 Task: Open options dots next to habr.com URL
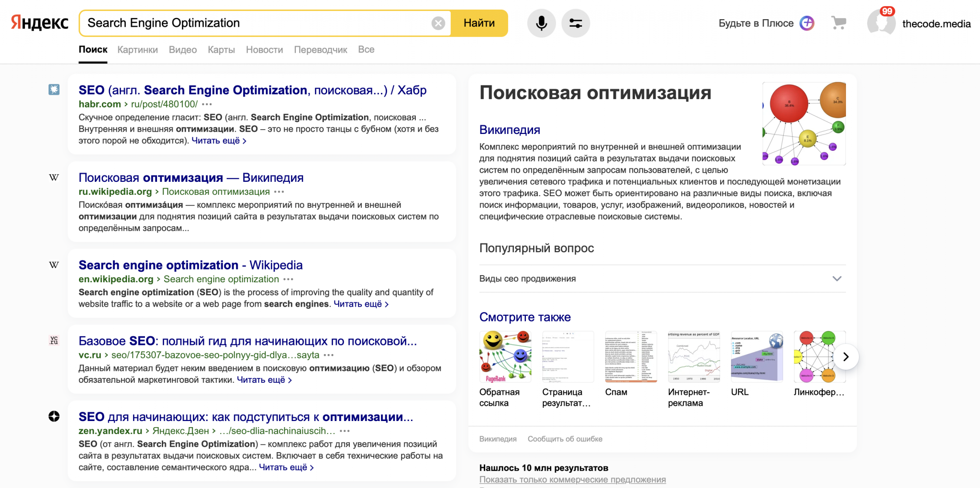coord(207,104)
